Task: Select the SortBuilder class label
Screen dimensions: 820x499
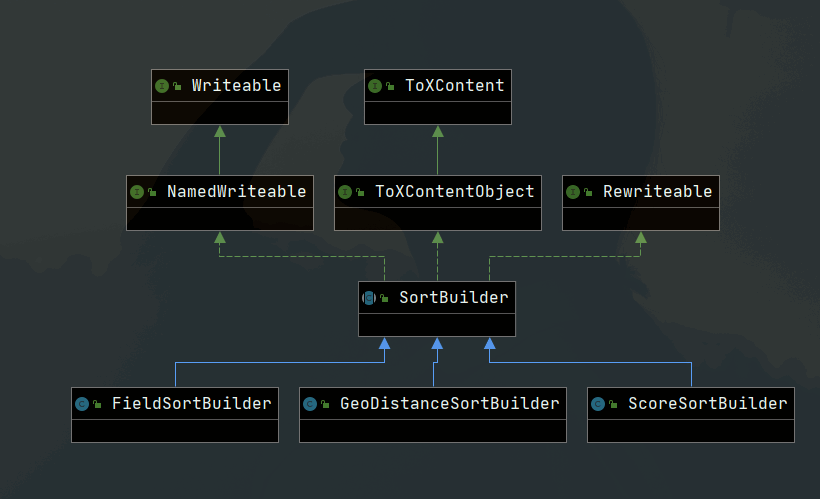Action: pyautogui.click(x=454, y=298)
